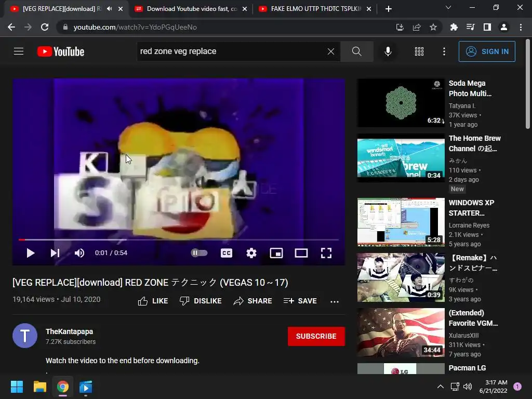Click Chrome taskbar icon
Screen dimensions: 532x399
(x=63, y=387)
